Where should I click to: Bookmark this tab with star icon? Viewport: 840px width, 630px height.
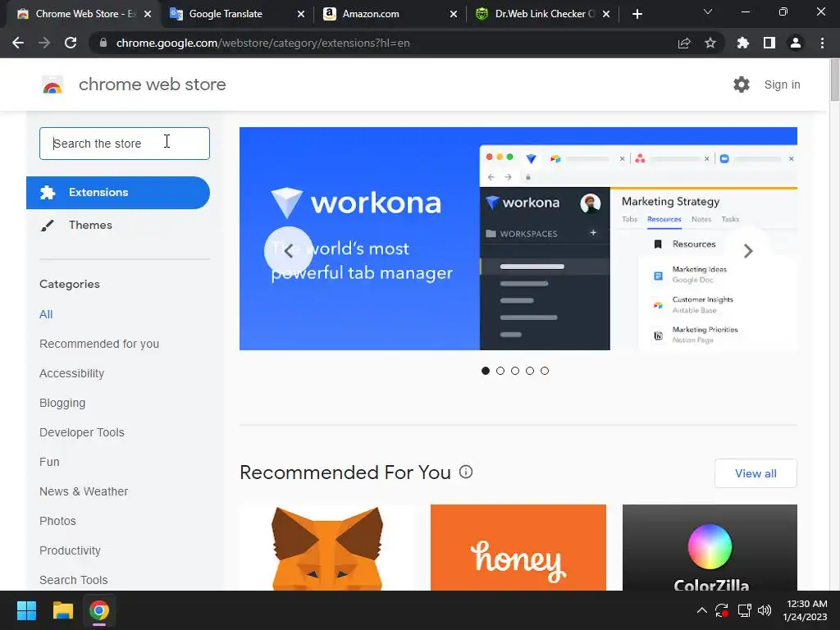pos(710,43)
